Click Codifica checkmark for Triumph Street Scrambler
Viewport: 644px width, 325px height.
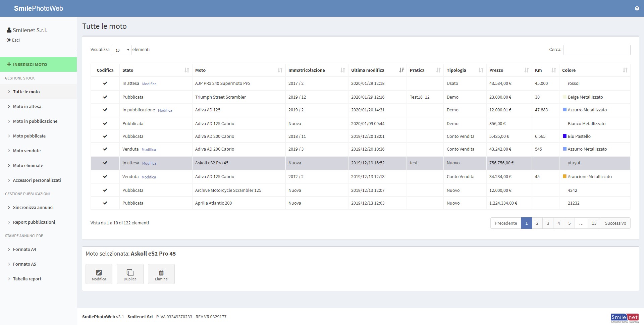tap(105, 97)
